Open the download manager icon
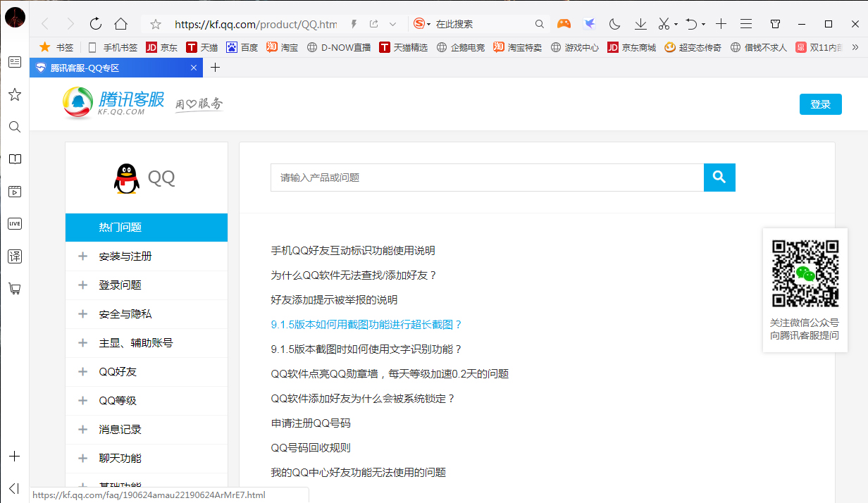 coord(640,23)
